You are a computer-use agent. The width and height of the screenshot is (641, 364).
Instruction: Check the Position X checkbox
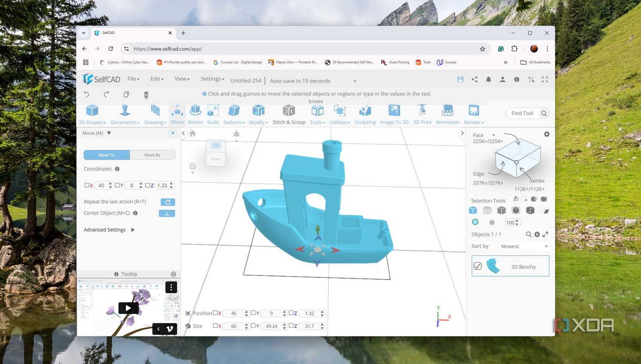coord(215,313)
